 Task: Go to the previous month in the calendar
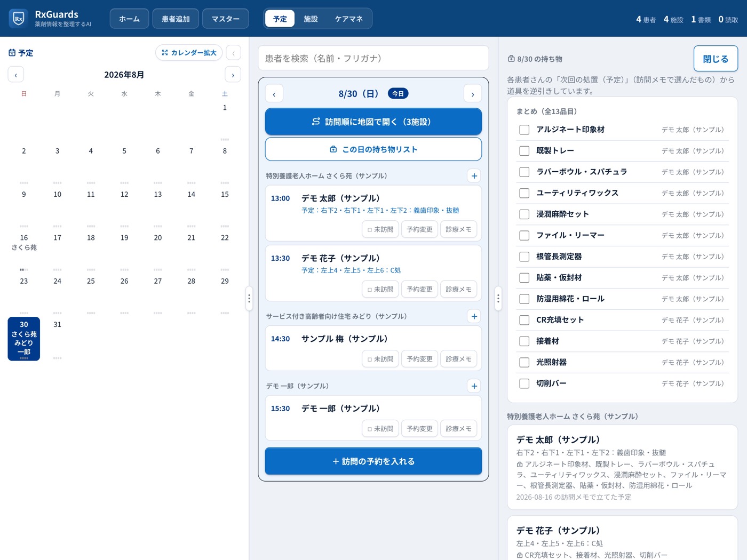click(x=16, y=75)
